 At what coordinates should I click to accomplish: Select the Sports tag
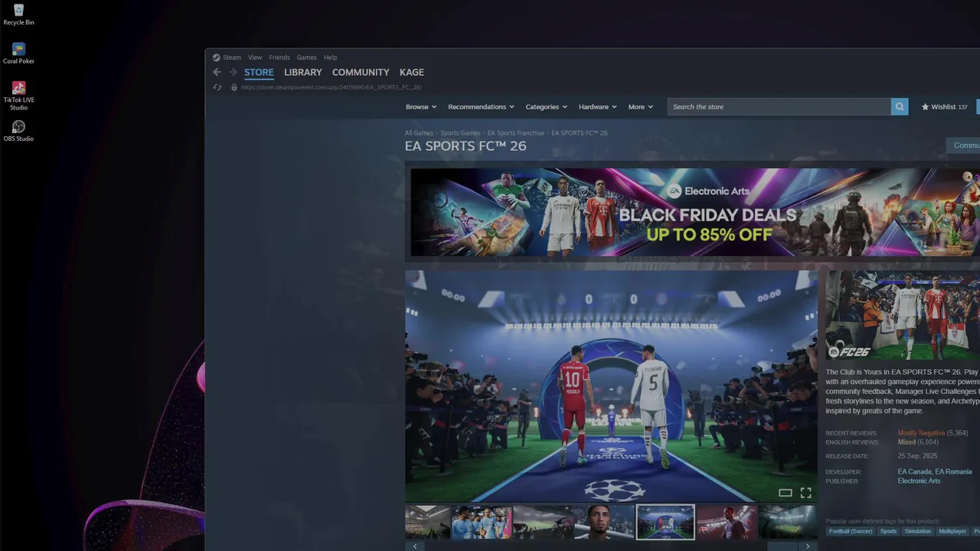[888, 531]
